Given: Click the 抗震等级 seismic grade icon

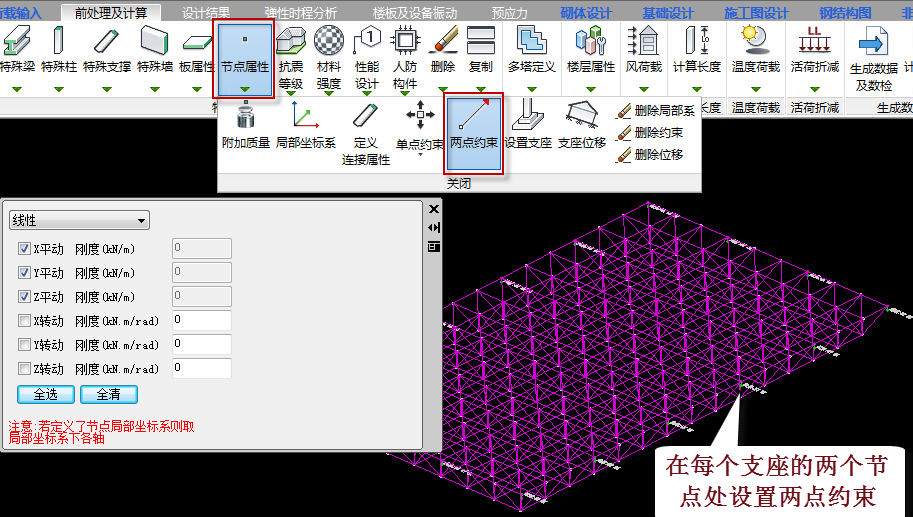Looking at the screenshot, I should pos(291,41).
